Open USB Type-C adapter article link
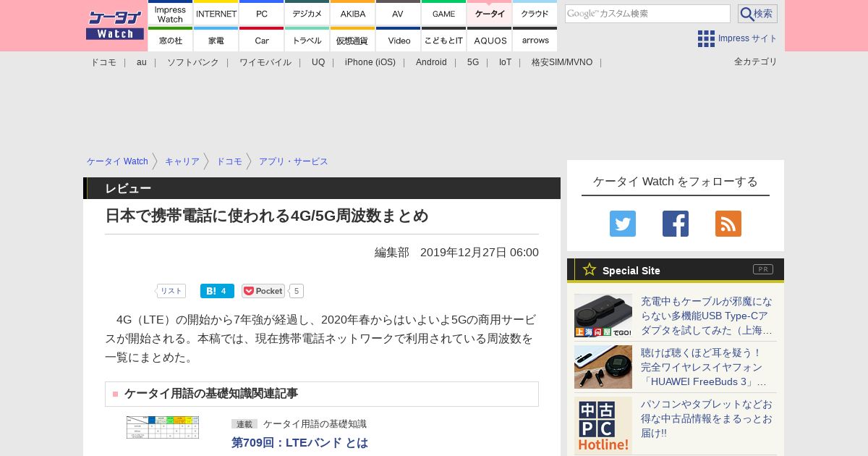868x456 pixels. pyautogui.click(x=707, y=316)
